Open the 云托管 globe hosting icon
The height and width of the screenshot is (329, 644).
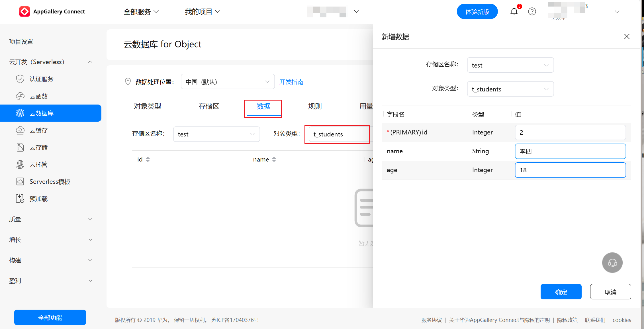(x=20, y=164)
